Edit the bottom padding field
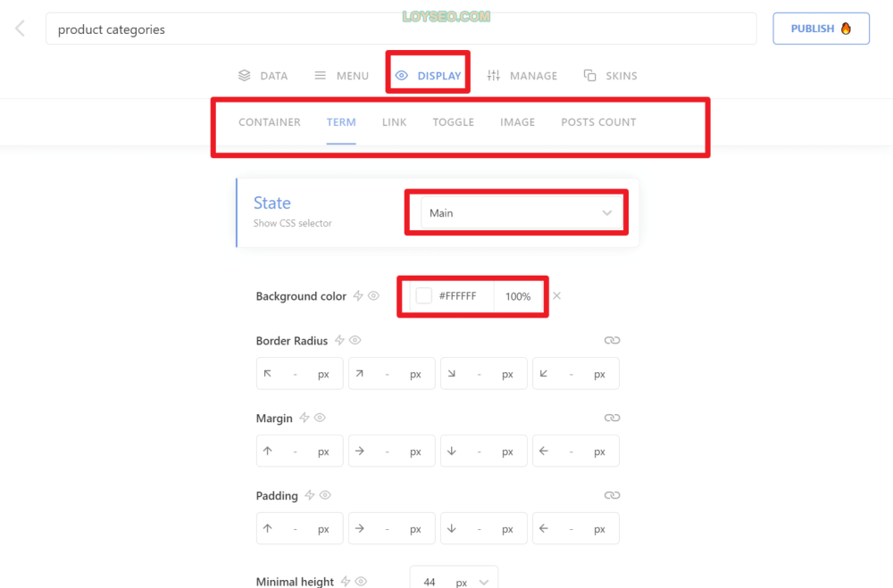This screenshot has height=588, width=893. [x=483, y=528]
